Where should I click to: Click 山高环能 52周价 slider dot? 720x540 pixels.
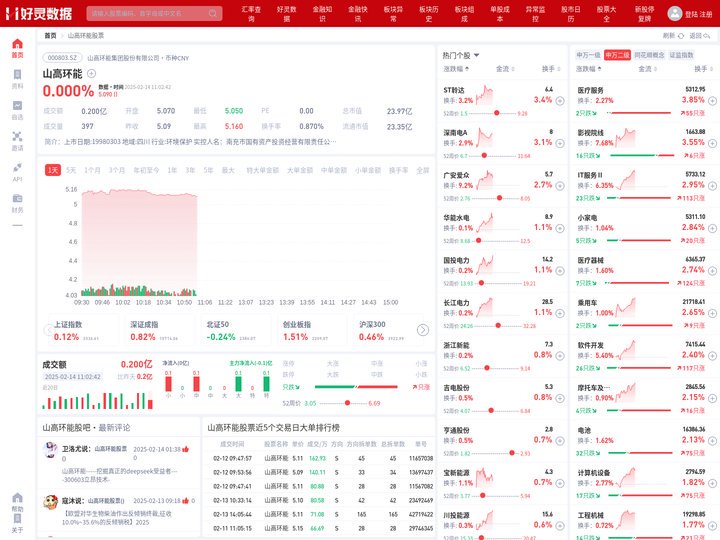coord(348,403)
